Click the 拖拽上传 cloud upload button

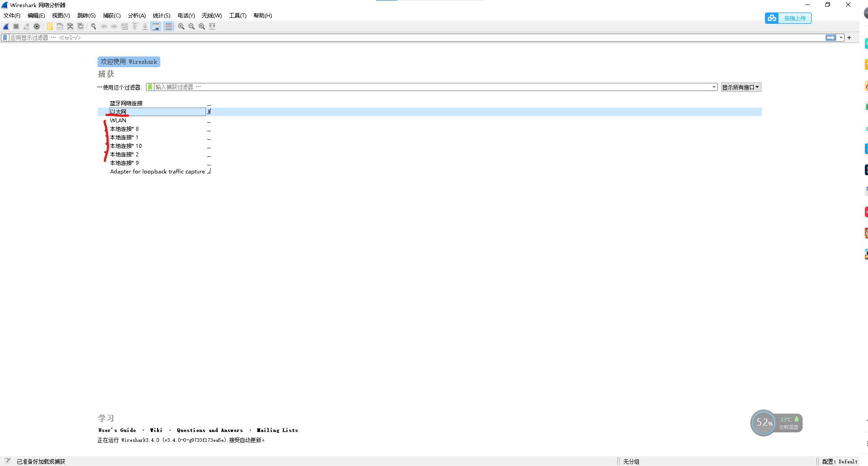point(788,18)
